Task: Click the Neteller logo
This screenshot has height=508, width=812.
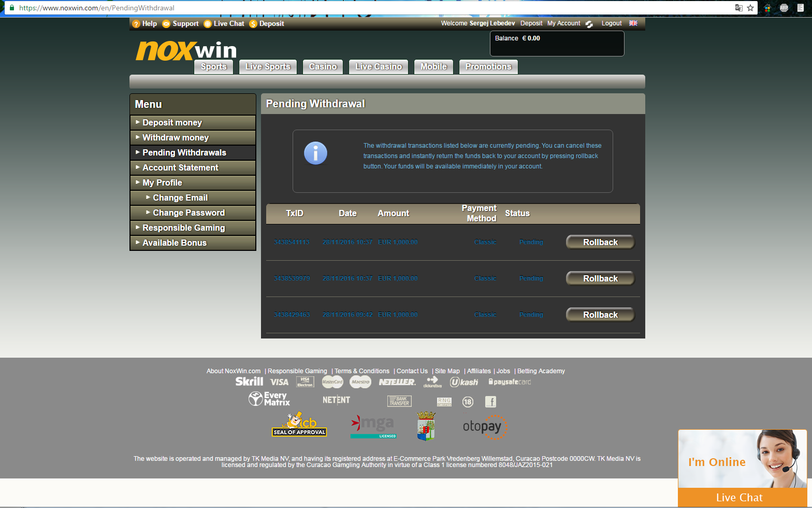Action: 397,382
